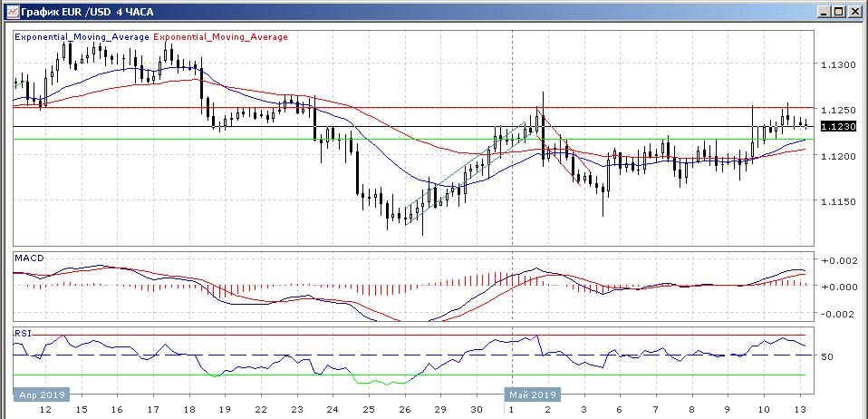Select the Май 2019 month marker

pos(533,395)
